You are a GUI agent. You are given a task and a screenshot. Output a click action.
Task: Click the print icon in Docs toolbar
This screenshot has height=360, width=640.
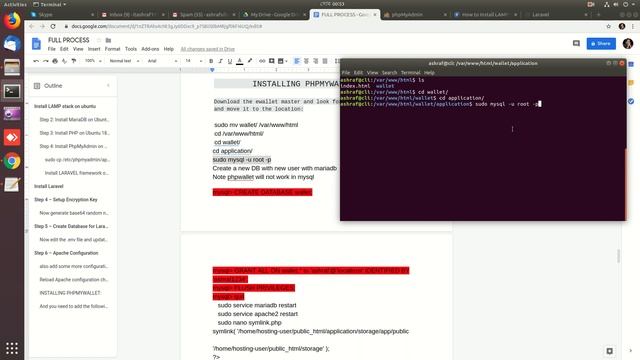pyautogui.click(x=55, y=61)
